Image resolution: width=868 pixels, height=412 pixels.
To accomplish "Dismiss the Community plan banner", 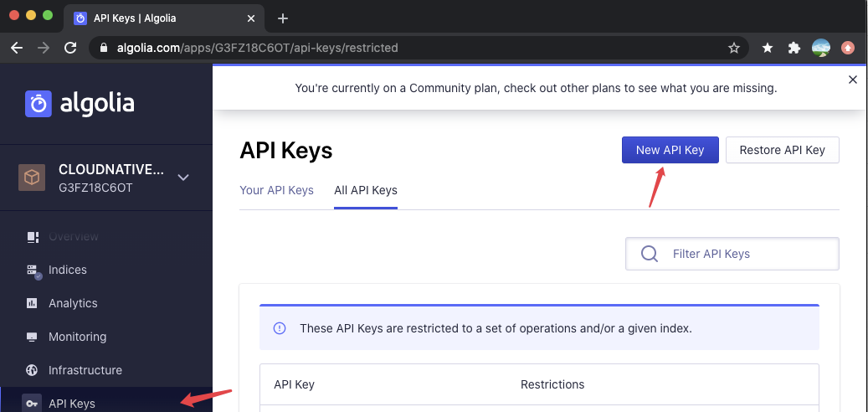I will (853, 80).
